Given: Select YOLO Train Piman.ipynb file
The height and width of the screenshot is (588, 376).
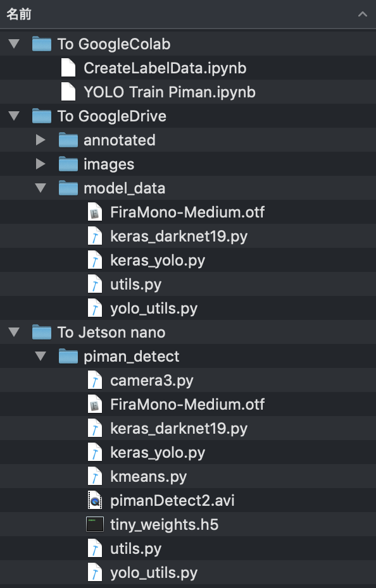Looking at the screenshot, I should click(188, 92).
